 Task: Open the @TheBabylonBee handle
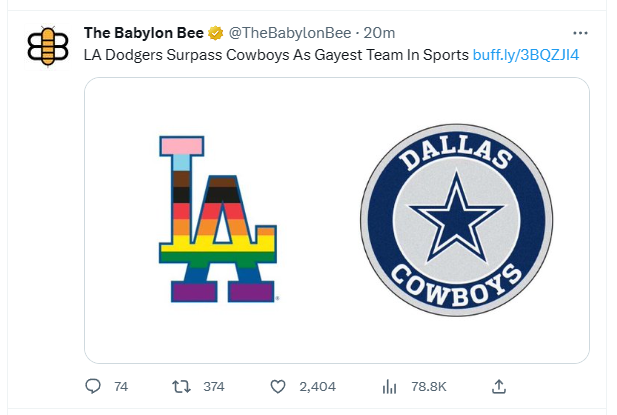290,33
